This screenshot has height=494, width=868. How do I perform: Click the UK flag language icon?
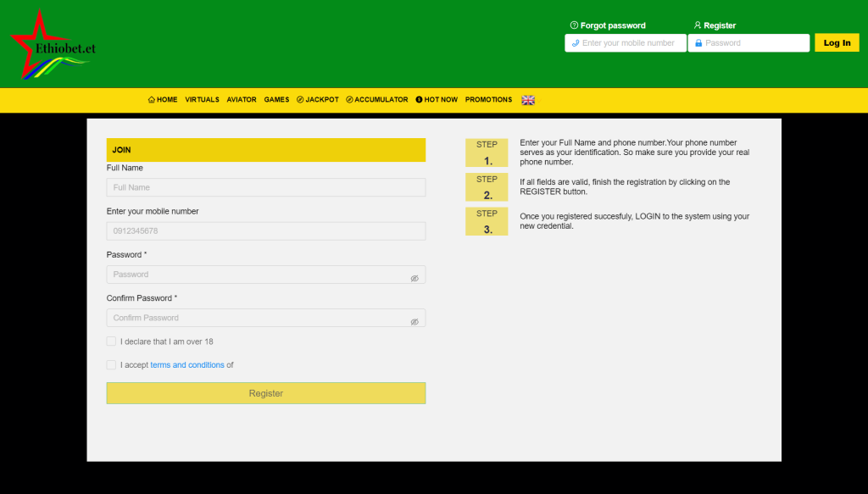[528, 100]
